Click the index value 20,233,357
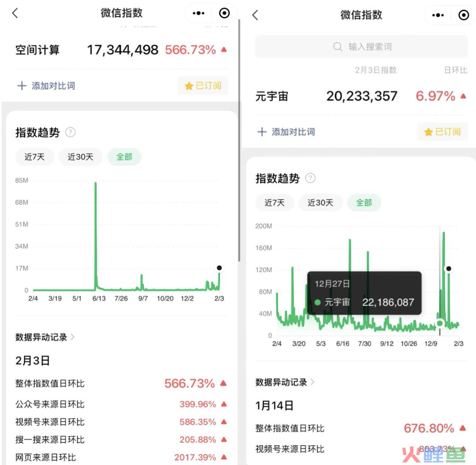 click(x=362, y=96)
